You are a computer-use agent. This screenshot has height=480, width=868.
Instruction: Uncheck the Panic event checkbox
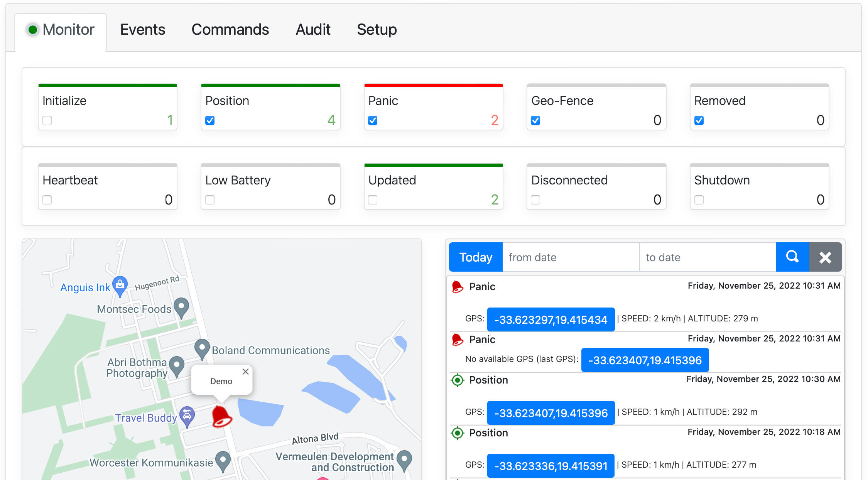[373, 120]
